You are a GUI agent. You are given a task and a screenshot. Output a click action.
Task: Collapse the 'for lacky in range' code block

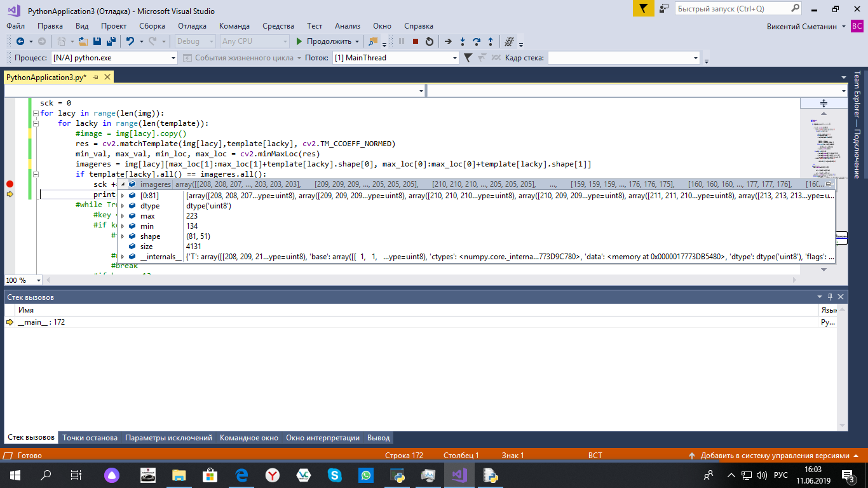click(36, 123)
